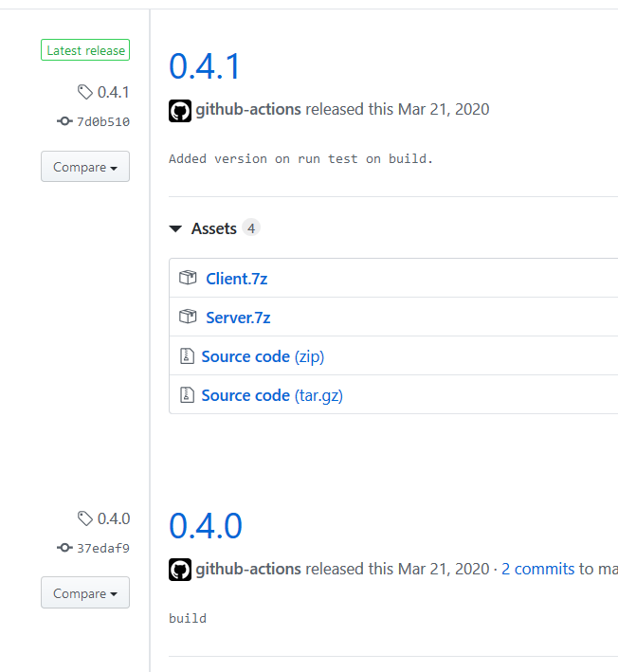Open the 2 commits link
The image size is (618, 672).
[537, 569]
